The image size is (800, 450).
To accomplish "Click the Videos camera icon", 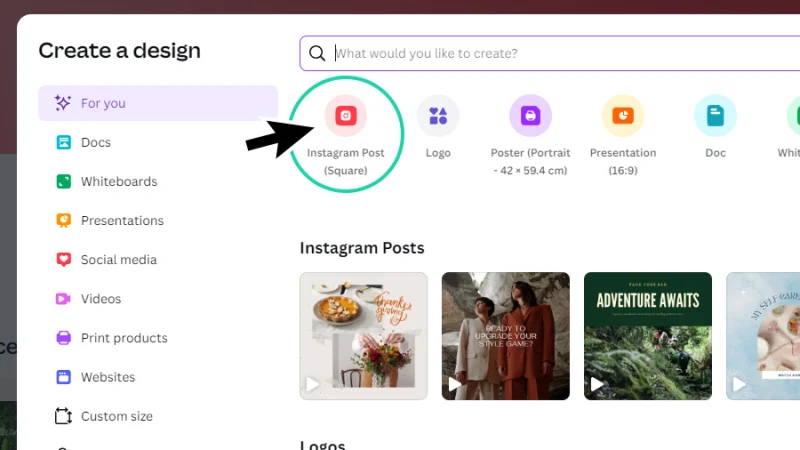I will [63, 298].
